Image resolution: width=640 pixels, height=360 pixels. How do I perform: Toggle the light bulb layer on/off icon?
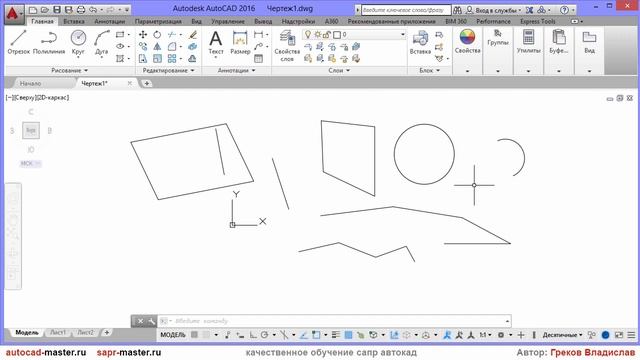pyautogui.click(x=308, y=35)
